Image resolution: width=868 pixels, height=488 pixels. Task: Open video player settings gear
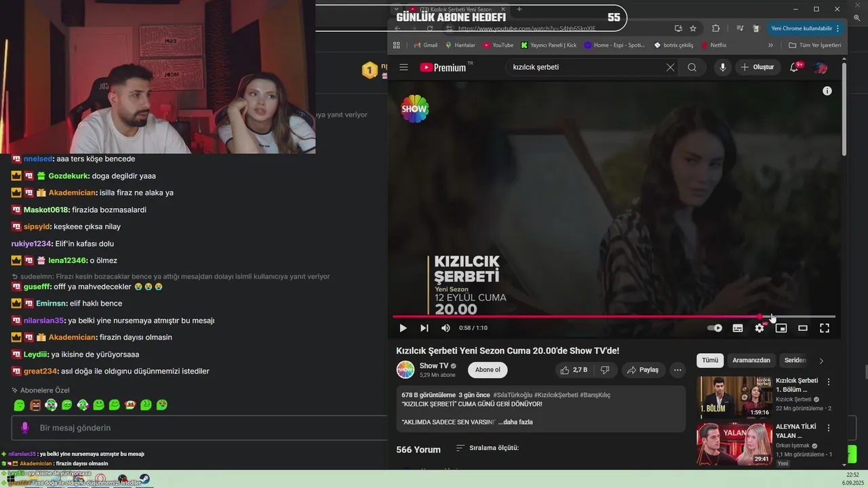(x=759, y=328)
